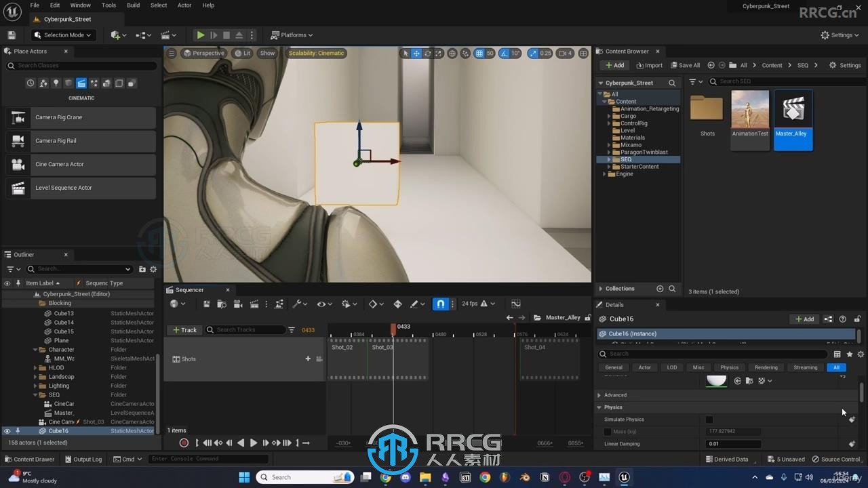
Task: Open the Actor menu
Action: (x=184, y=5)
